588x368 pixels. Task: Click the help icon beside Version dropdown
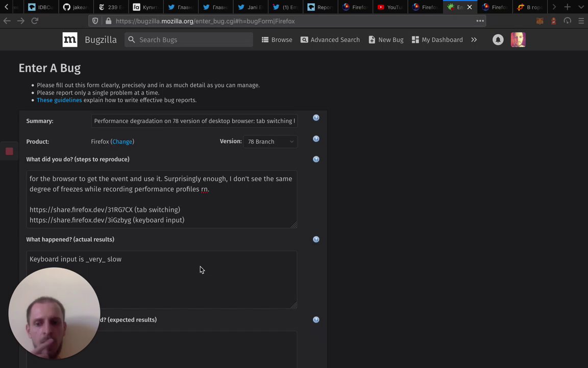tap(316, 139)
